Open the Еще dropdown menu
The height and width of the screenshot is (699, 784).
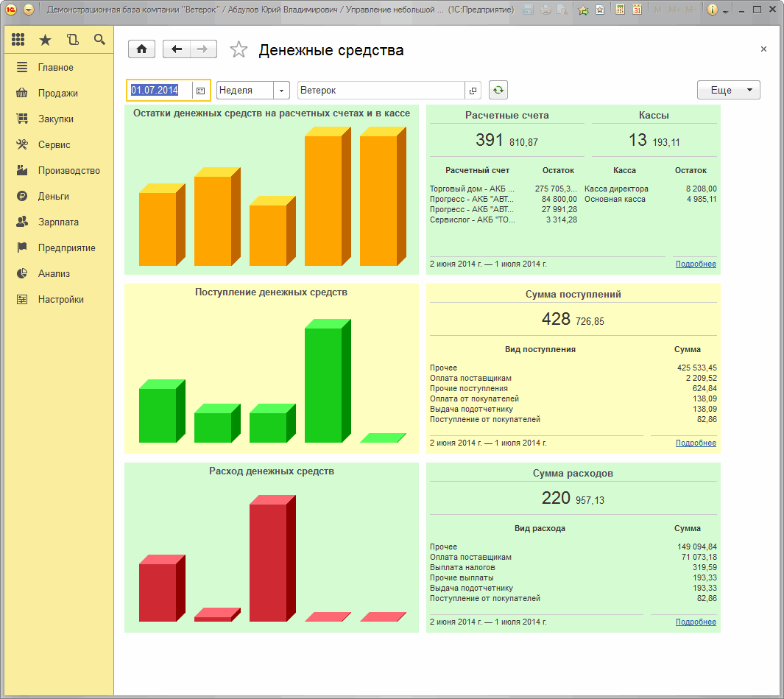729,90
